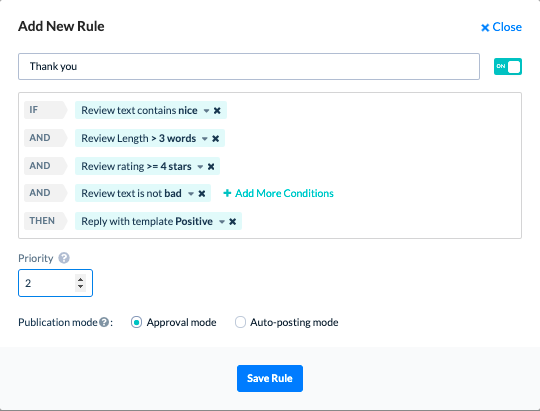The height and width of the screenshot is (411, 540).
Task: Delete the 'Review Length > 3 words' condition
Action: [x=216, y=138]
